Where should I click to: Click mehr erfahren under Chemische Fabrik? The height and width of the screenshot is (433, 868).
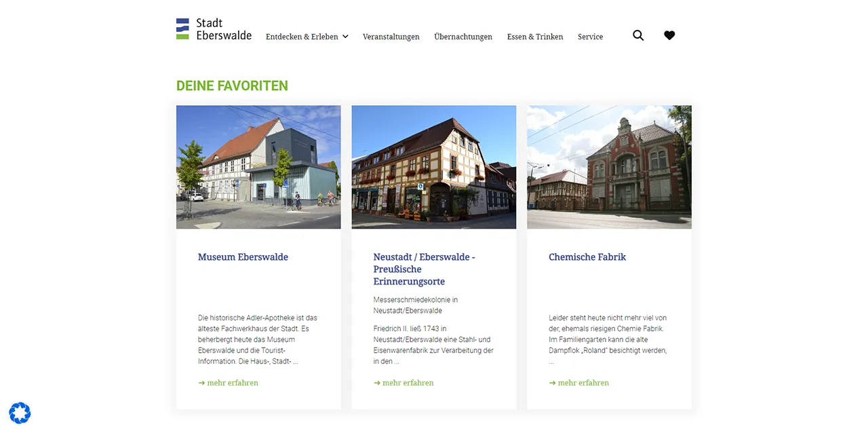pyautogui.click(x=579, y=383)
